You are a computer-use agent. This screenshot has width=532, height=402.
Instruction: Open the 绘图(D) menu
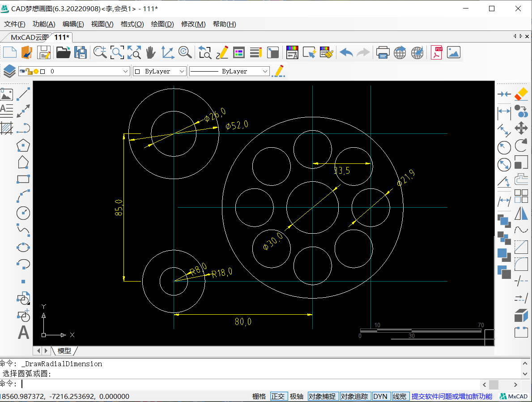(x=162, y=24)
